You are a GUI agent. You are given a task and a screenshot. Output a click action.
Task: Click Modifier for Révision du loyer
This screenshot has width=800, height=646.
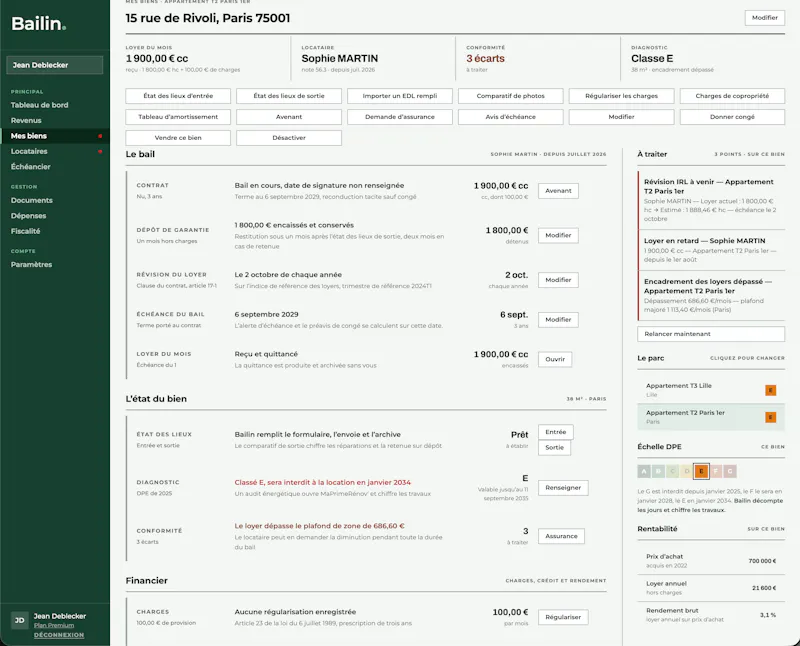pos(558,280)
